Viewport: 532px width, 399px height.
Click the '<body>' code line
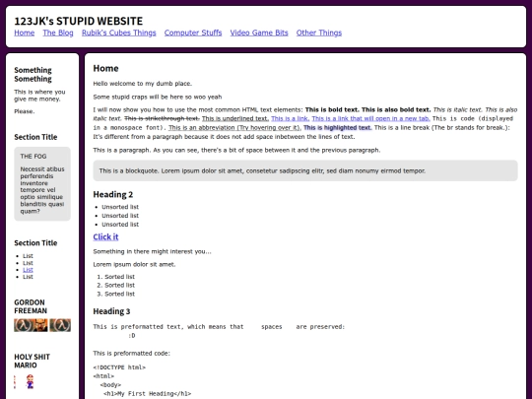(x=110, y=385)
